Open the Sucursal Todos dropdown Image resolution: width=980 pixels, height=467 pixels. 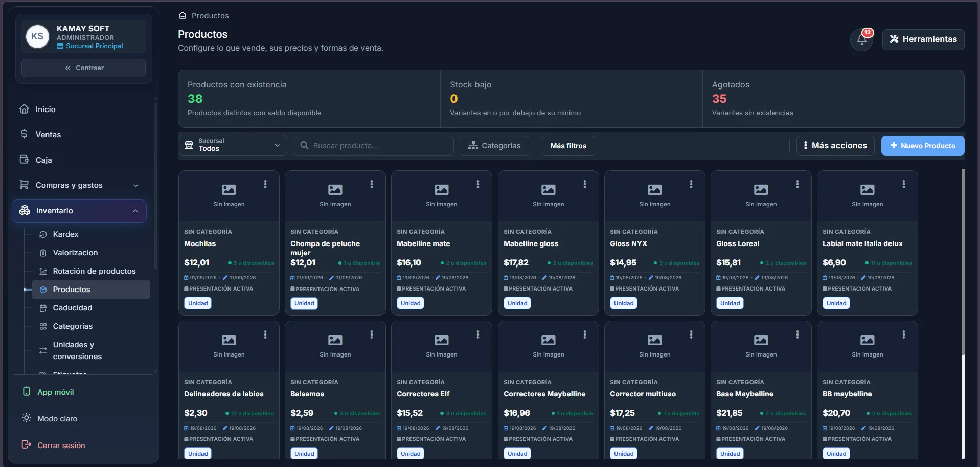point(233,145)
